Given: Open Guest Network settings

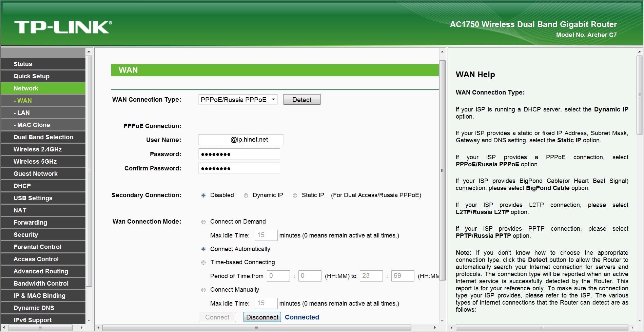Looking at the screenshot, I should pyautogui.click(x=43, y=174).
